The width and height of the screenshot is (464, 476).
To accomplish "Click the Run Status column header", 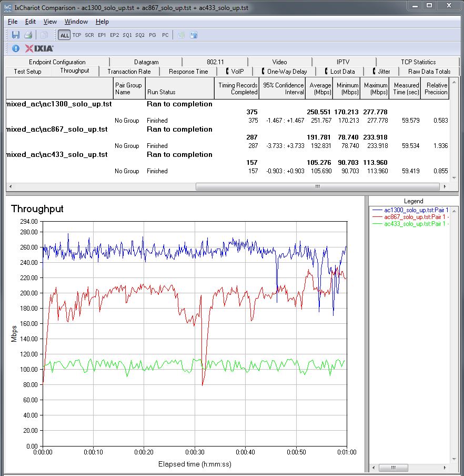I will pos(179,88).
